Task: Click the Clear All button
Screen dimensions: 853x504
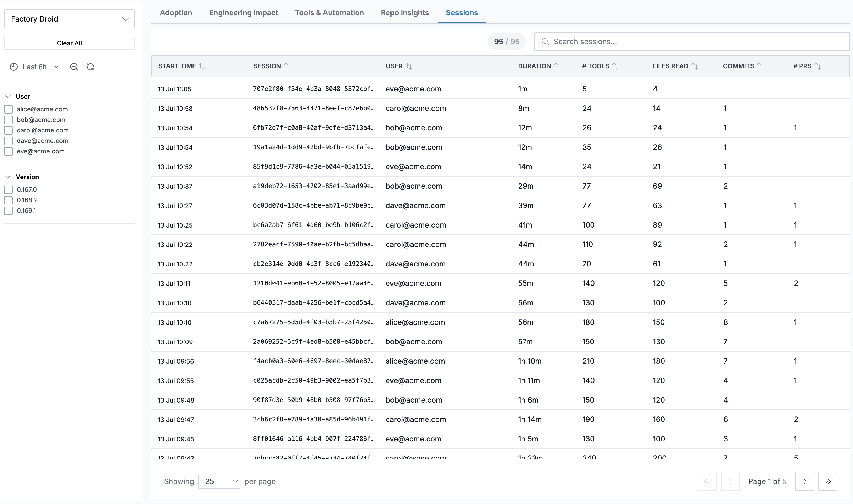Action: 69,43
